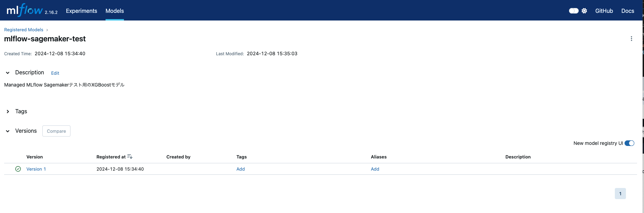Click the sort icon beside Registered at
644x213 pixels.
coord(130,157)
